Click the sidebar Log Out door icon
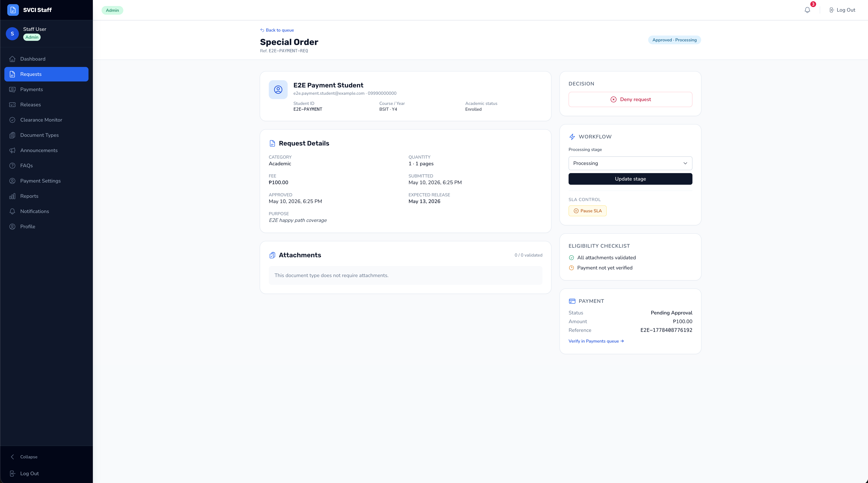The image size is (868, 483). 13,474
